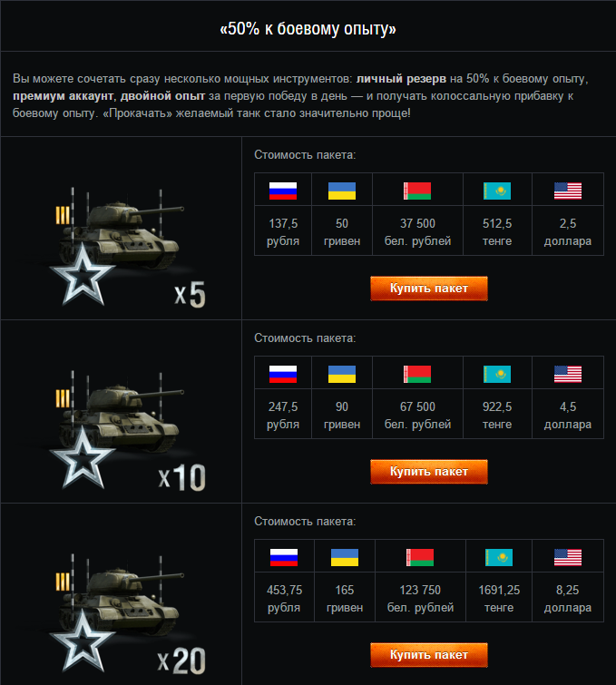Select the Kazakhstan flag in x20 package
Viewport: 616px width, 685px height.
point(499,557)
